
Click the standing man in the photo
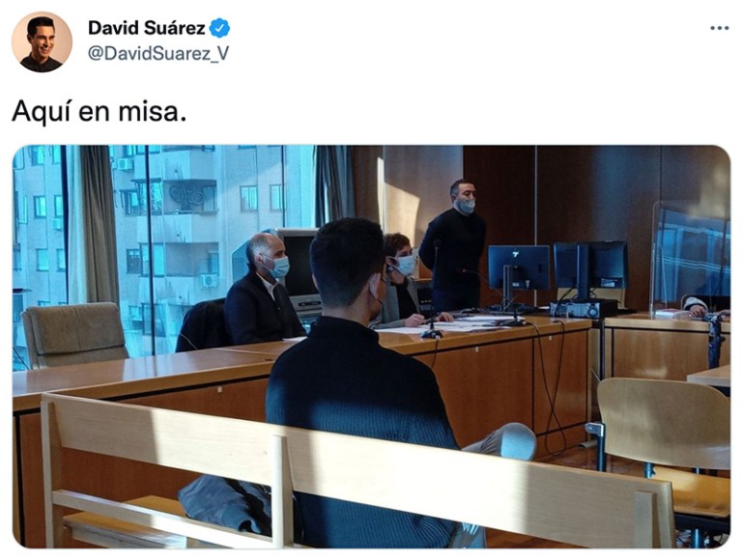click(x=453, y=246)
